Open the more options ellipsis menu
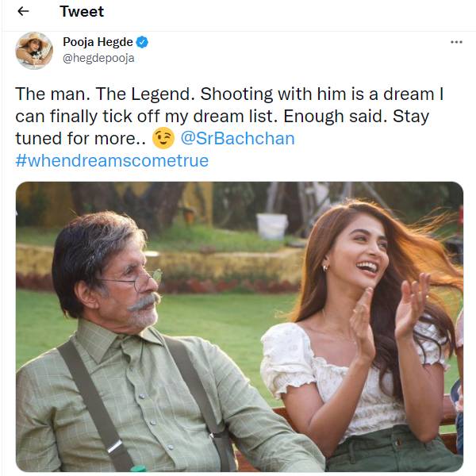Viewport: 476px width, 476px height. coord(456,42)
